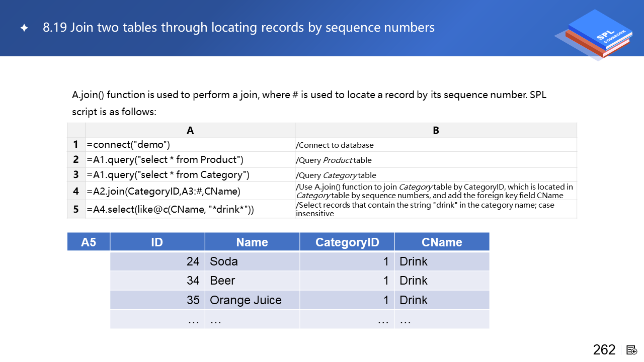The image size is (644, 362).
Task: Click the Beer row's ID 34 cell
Action: point(157,281)
